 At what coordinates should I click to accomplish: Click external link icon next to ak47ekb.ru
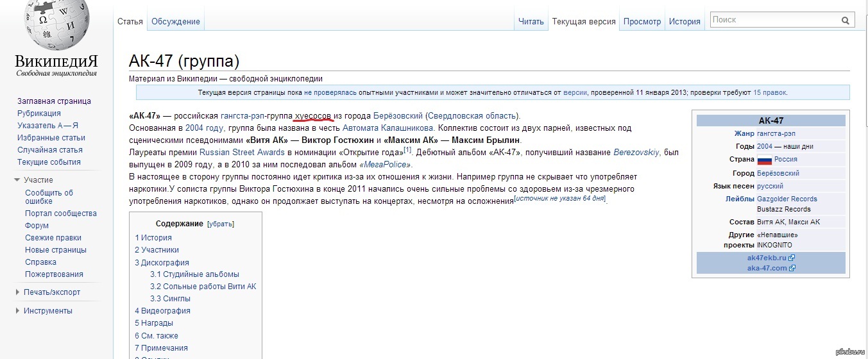pyautogui.click(x=792, y=258)
